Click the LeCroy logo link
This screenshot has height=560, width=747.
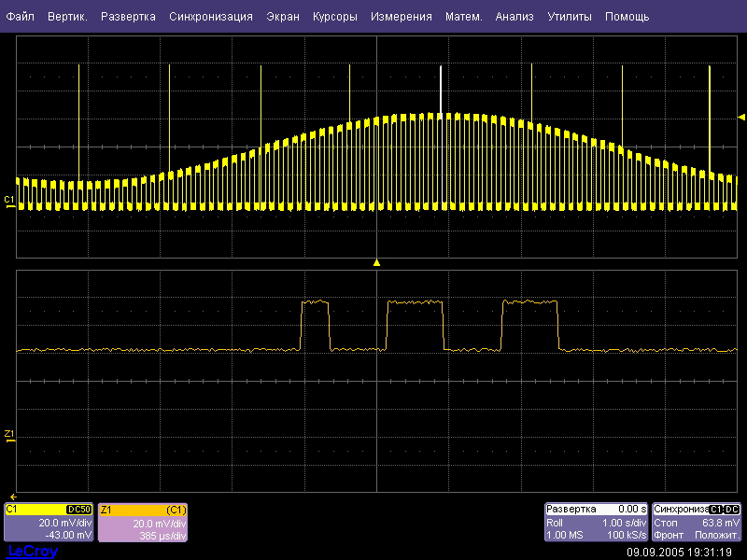[x=33, y=552]
